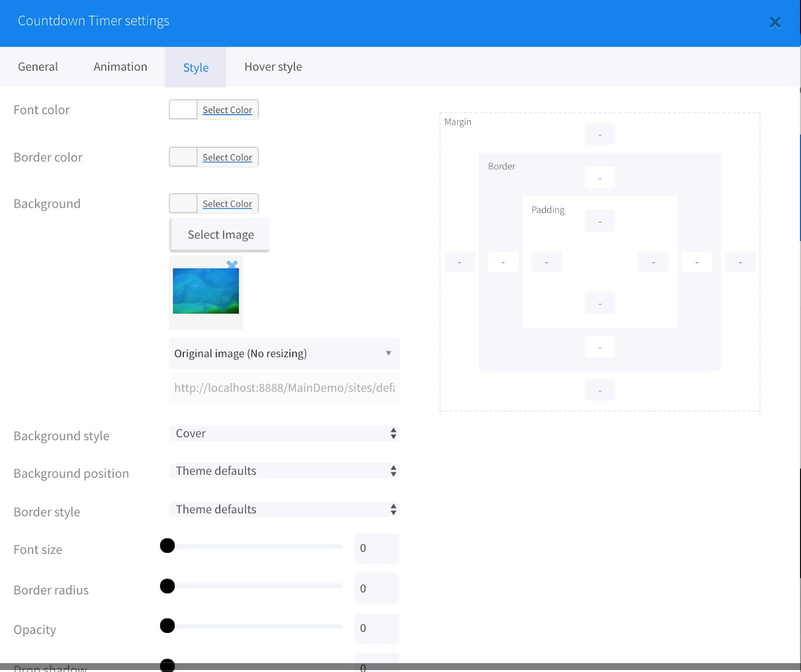
Task: Open the Border color swatch
Action: click(x=183, y=157)
